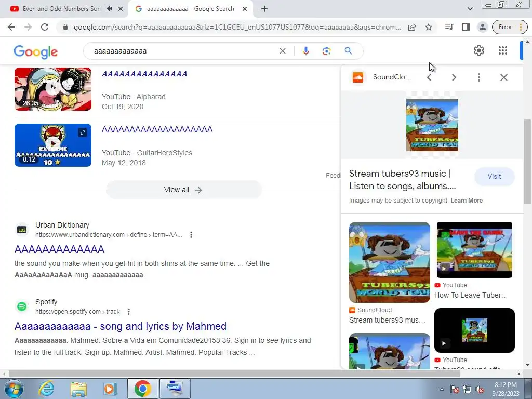Click Visit button for SoundCloud page

[x=495, y=177]
